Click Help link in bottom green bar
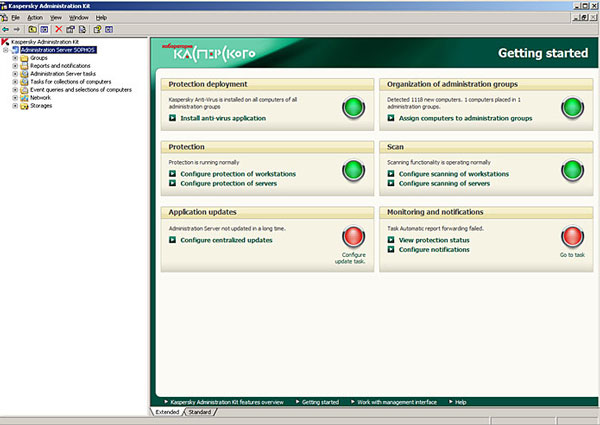Screen dimensions: 600x425 [460, 402]
